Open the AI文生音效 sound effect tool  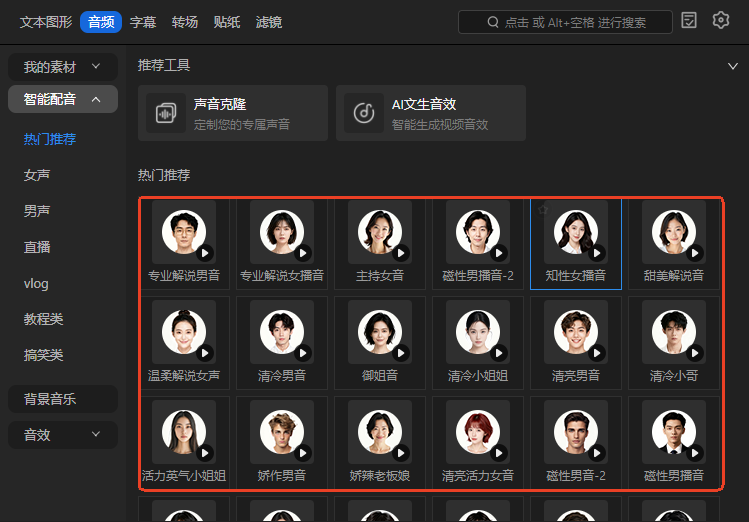tap(430, 113)
